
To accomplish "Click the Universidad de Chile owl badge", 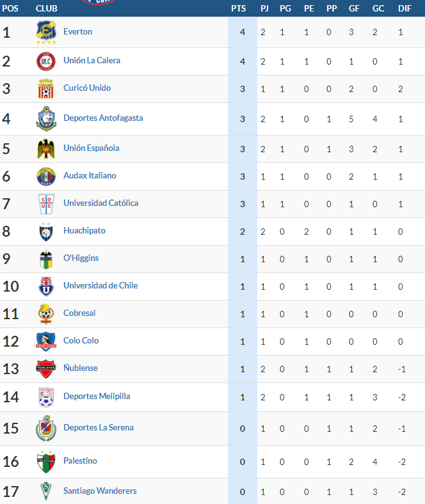I will click(x=46, y=287).
